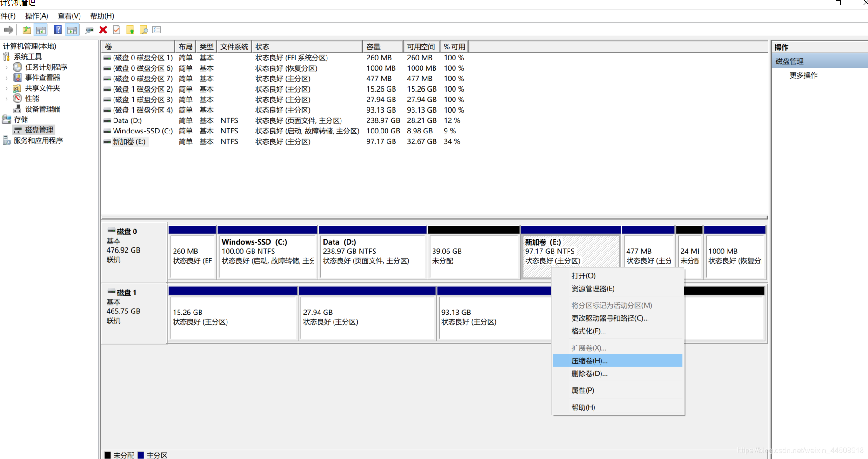Click the blue 主分区 legend swatch
The width and height of the screenshot is (868, 459).
140,455
